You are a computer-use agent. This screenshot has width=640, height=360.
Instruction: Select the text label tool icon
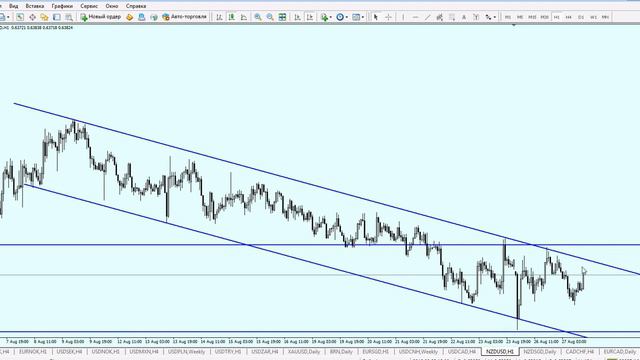476,17
